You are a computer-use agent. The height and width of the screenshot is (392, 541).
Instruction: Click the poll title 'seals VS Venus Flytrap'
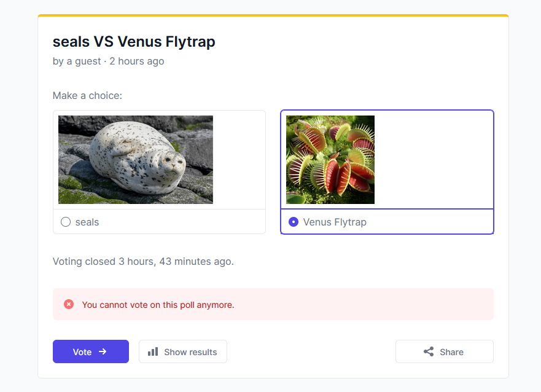[134, 42]
